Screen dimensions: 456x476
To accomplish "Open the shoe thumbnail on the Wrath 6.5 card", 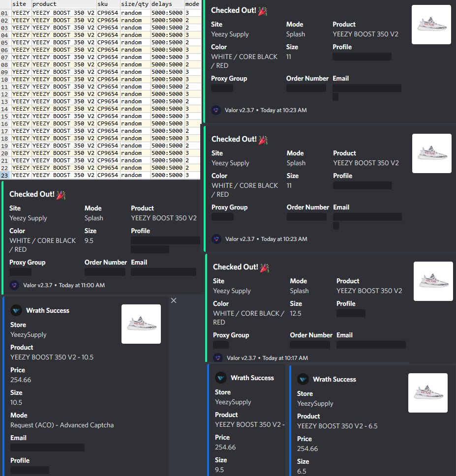I will point(428,393).
